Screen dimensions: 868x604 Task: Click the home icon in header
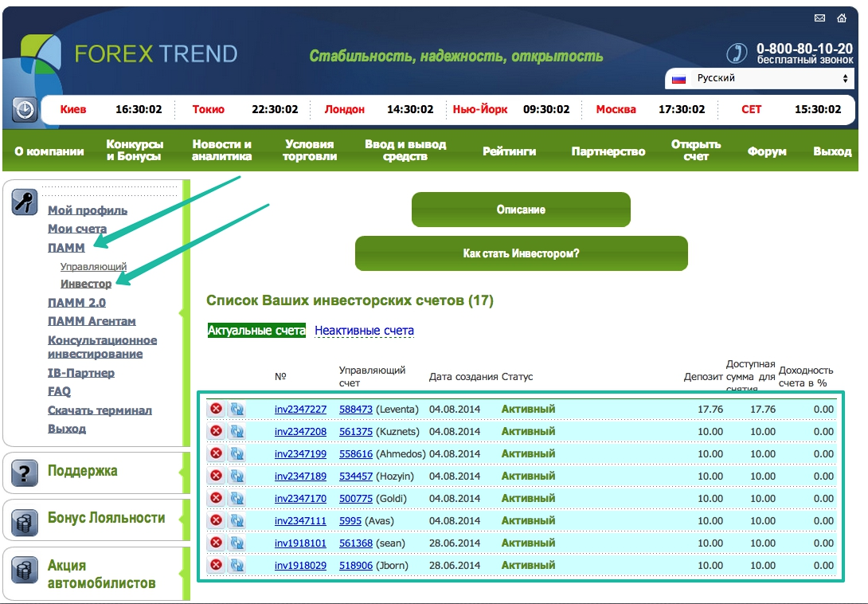[842, 18]
